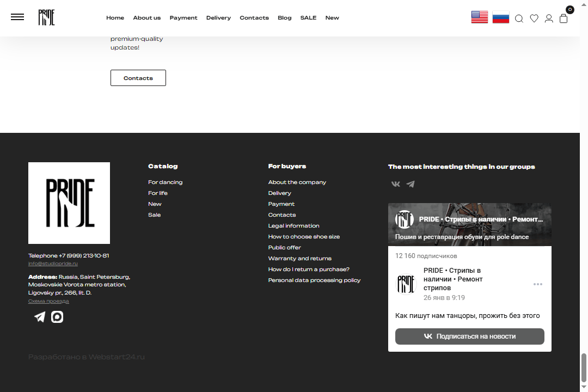
Task: Click the VK icon under groups heading
Action: pyautogui.click(x=396, y=184)
